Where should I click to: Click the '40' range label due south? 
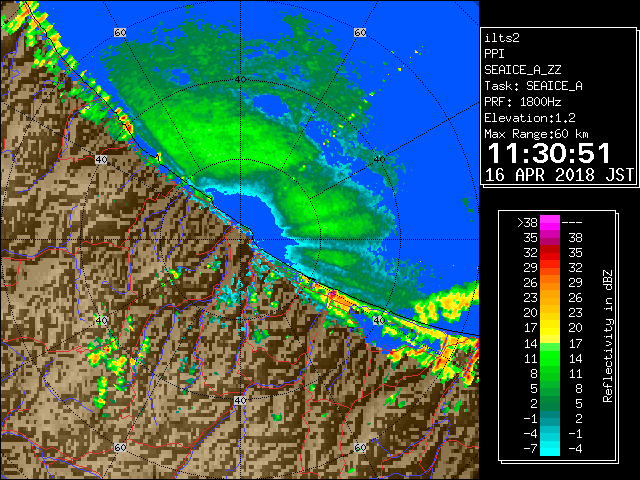click(x=240, y=400)
